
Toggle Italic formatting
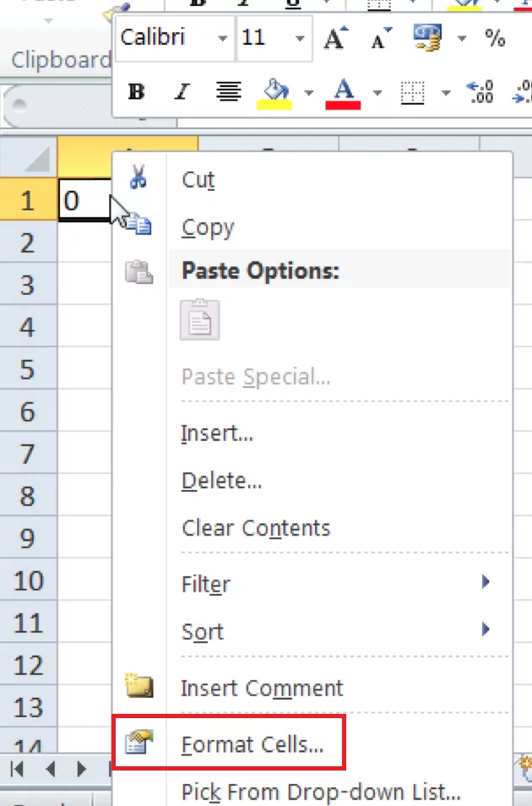pyautogui.click(x=180, y=93)
